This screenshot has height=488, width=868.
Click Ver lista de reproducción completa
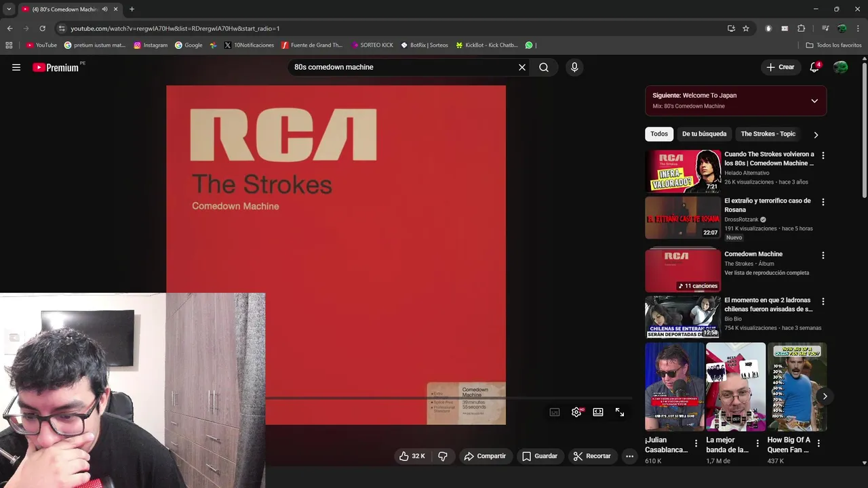pos(766,273)
